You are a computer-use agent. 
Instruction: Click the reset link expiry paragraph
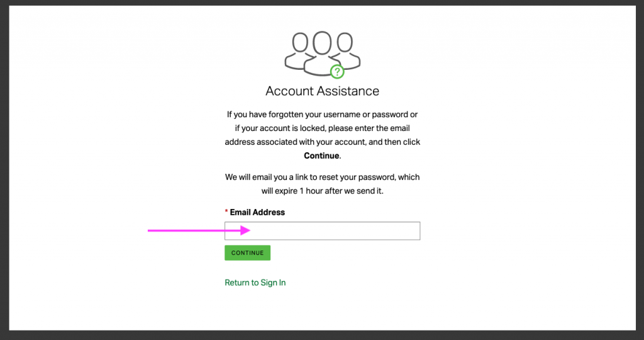click(x=322, y=184)
